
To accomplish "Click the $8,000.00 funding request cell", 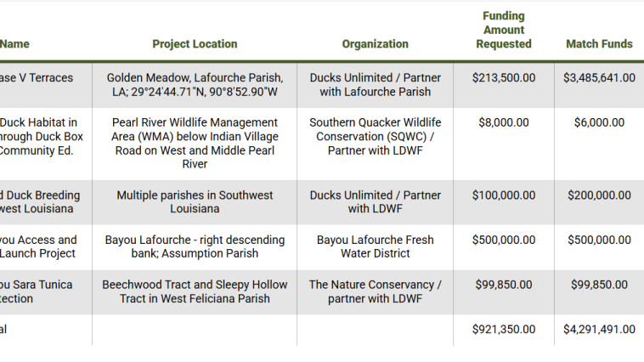I will tap(504, 123).
